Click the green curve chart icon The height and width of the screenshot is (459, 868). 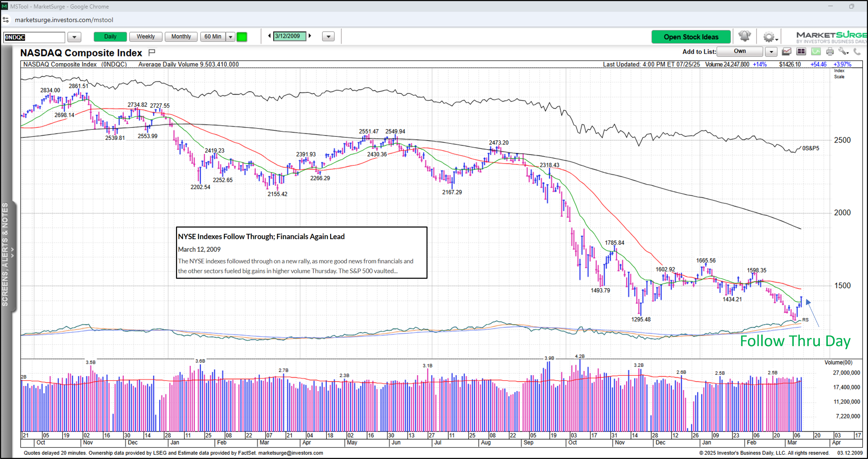(x=816, y=52)
